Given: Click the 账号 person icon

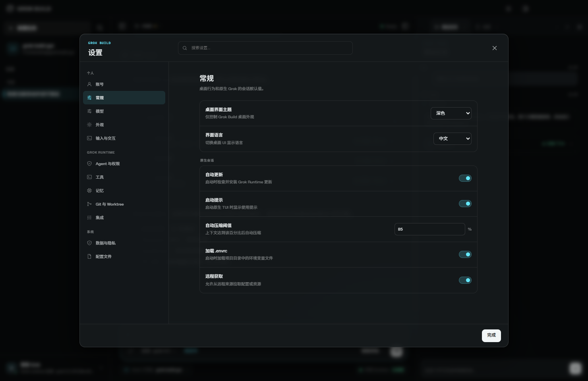Looking at the screenshot, I should click(x=89, y=84).
